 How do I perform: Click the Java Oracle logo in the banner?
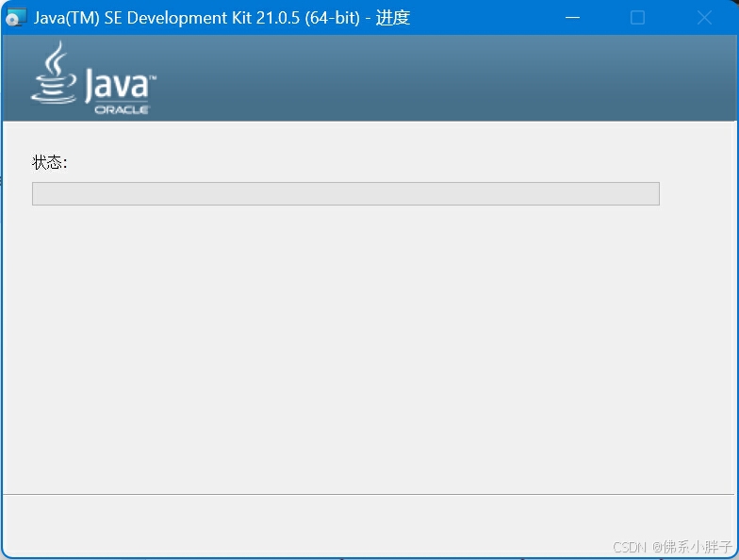tap(93, 77)
